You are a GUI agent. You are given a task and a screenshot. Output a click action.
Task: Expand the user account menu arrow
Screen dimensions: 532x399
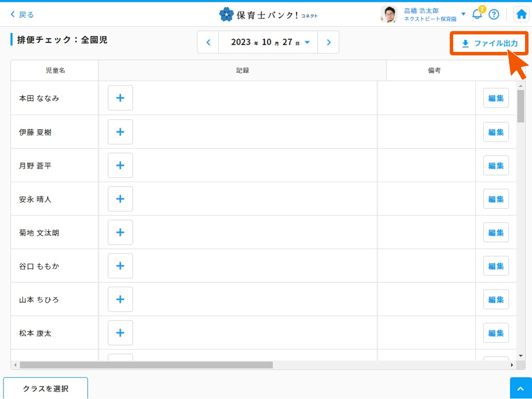[x=463, y=14]
